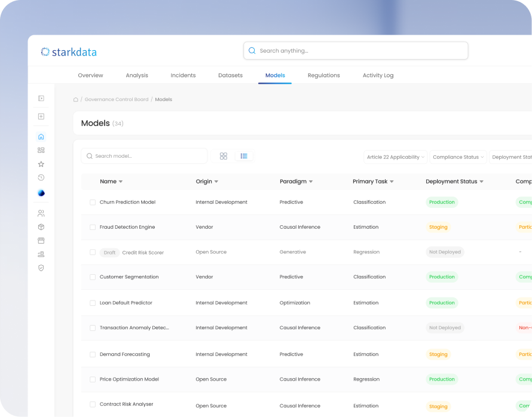Open the home icon in sidebar
This screenshot has width=532, height=417.
[41, 137]
